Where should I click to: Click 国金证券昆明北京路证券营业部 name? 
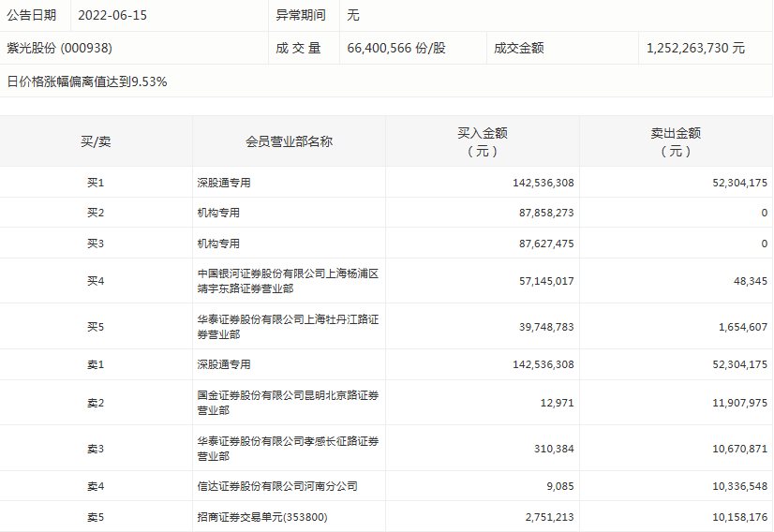(x=288, y=403)
